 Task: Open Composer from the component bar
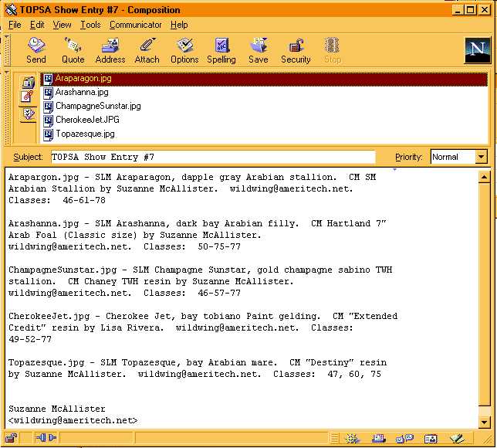[457, 439]
